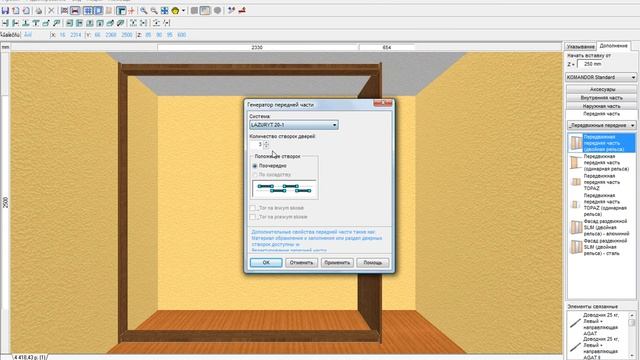Open dropdown arrow next to yellow pentagon icon

[x=183, y=11]
